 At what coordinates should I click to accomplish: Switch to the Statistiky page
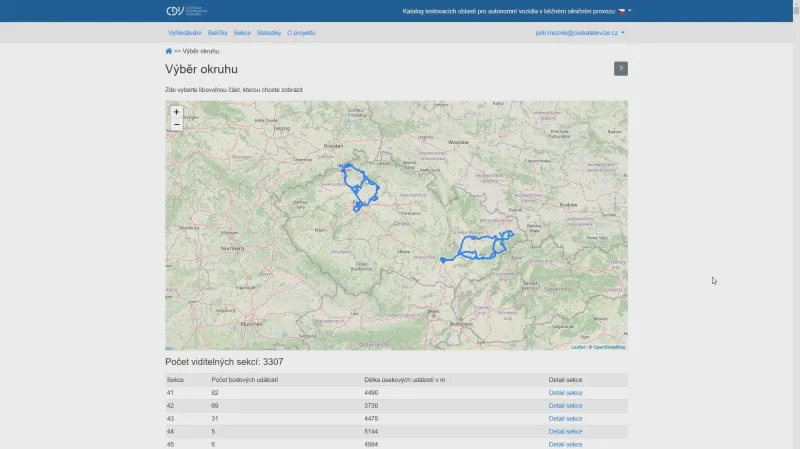(268, 33)
